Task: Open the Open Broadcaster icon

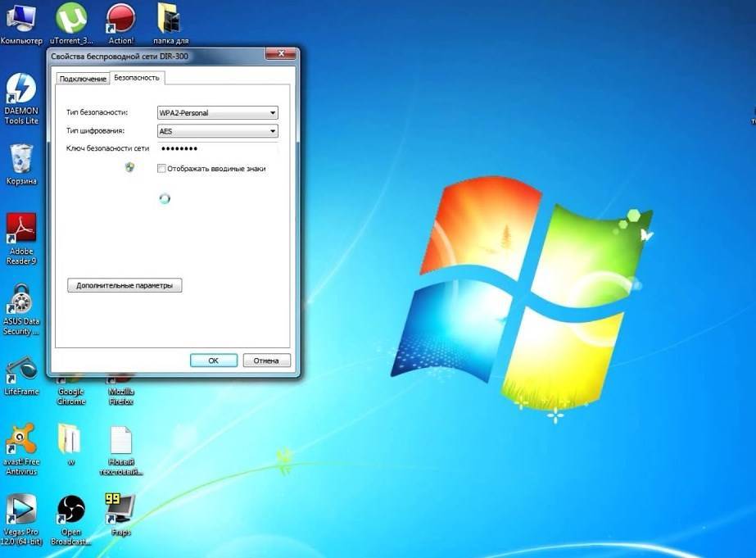Action: coord(71,510)
